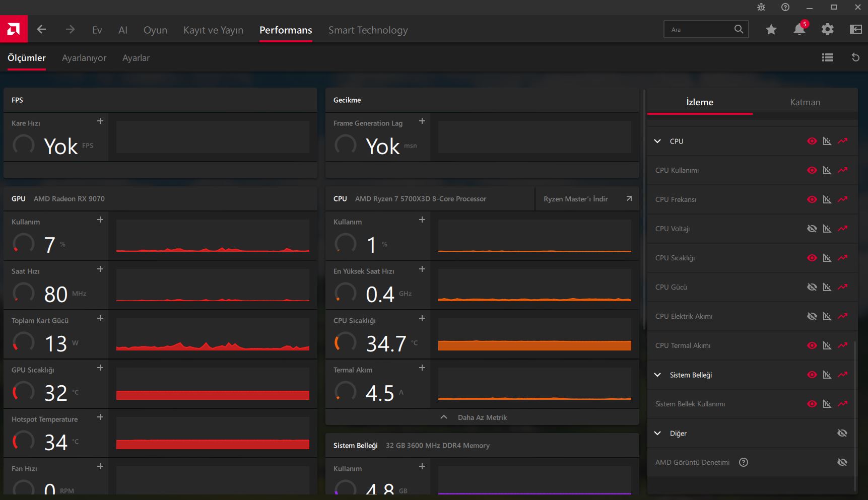
Task: Click plus on GPU Kullanım
Action: 100,220
